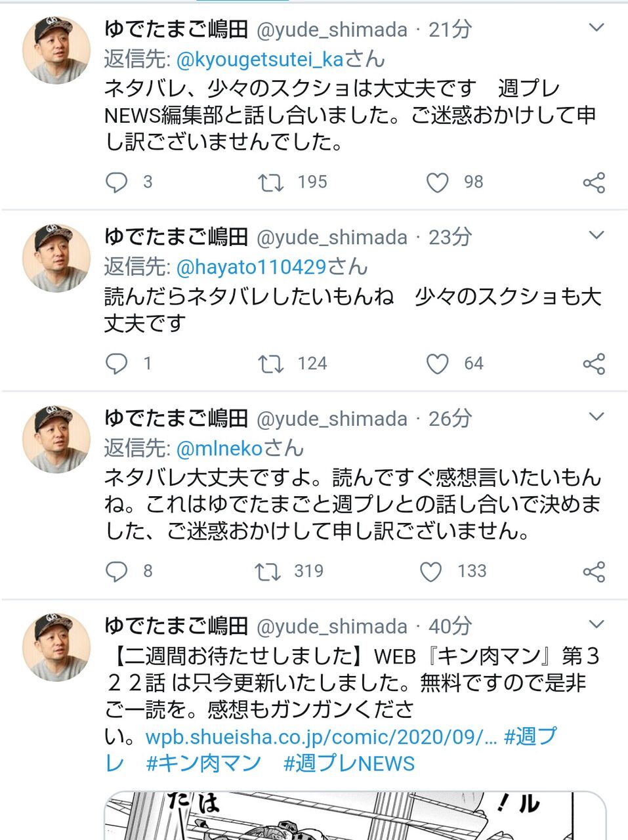
Task: Like the tweet with 133 likes
Action: [430, 571]
